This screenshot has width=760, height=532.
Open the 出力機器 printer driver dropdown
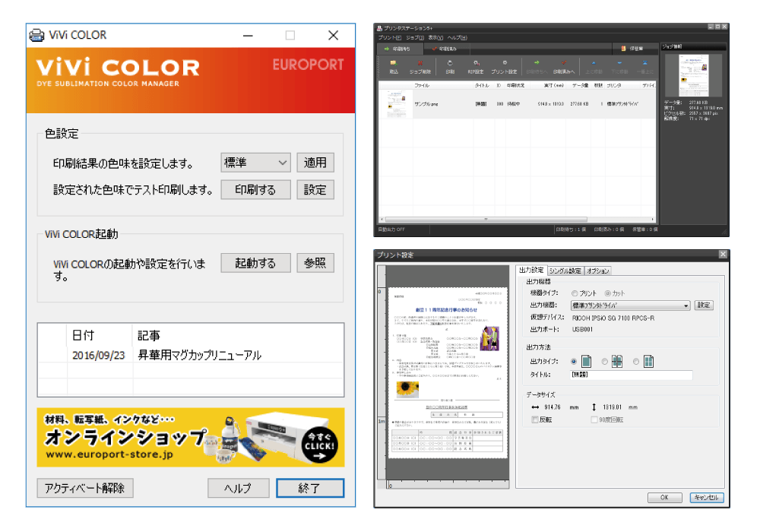pyautogui.click(x=630, y=306)
